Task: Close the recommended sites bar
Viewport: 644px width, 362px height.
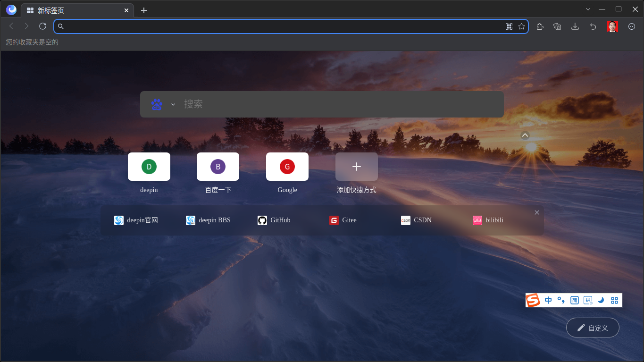Action: click(537, 212)
